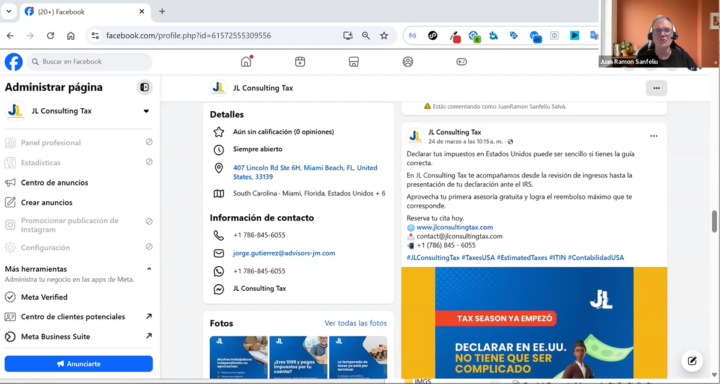Click the #EstimatedTaxes hashtag

pos(522,258)
